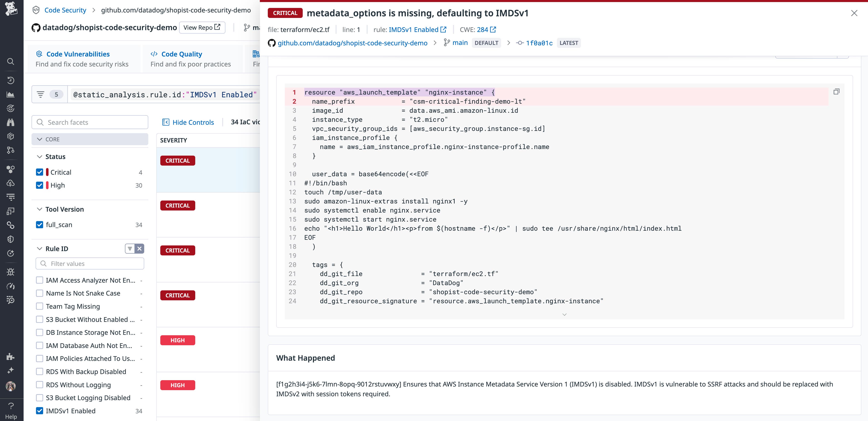This screenshot has height=421, width=868.
Task: Collapse the Rule ID facet section
Action: coord(39,248)
